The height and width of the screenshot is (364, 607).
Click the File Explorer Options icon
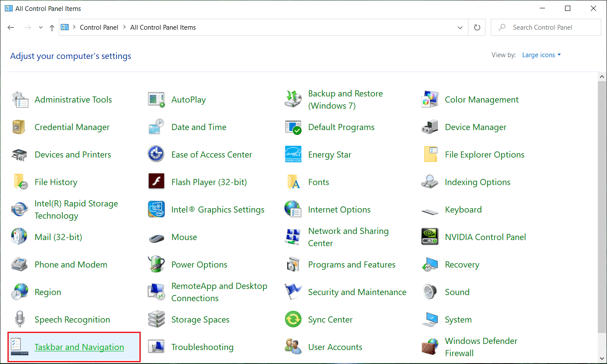pos(430,155)
